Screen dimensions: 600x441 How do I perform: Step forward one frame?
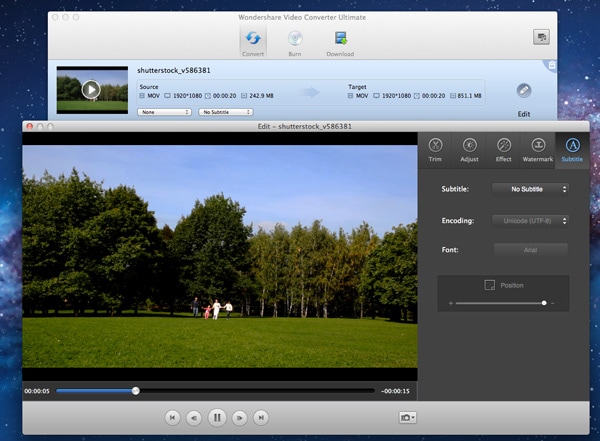(x=240, y=418)
